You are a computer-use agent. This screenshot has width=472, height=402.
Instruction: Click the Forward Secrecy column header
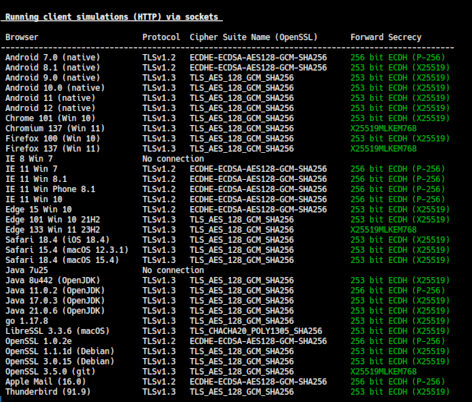click(x=386, y=37)
